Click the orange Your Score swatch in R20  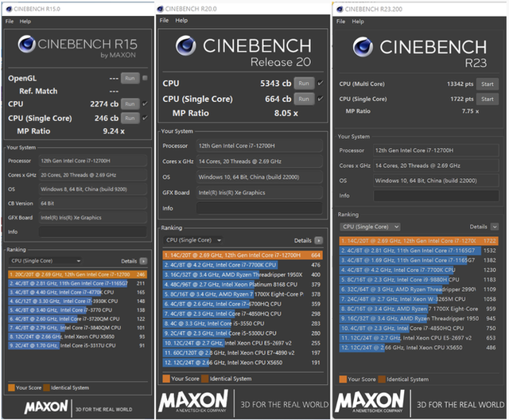point(165,379)
